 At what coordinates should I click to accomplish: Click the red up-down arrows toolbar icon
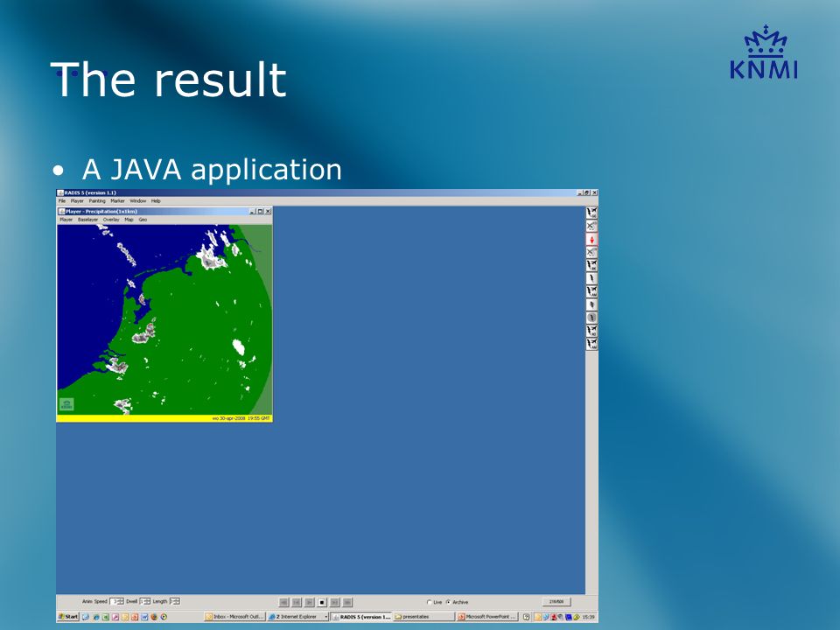click(591, 240)
